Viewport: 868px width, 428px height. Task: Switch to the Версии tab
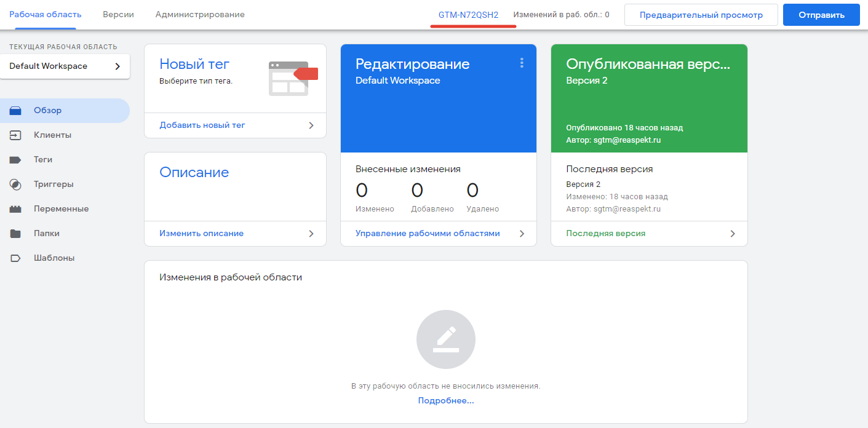click(x=118, y=14)
